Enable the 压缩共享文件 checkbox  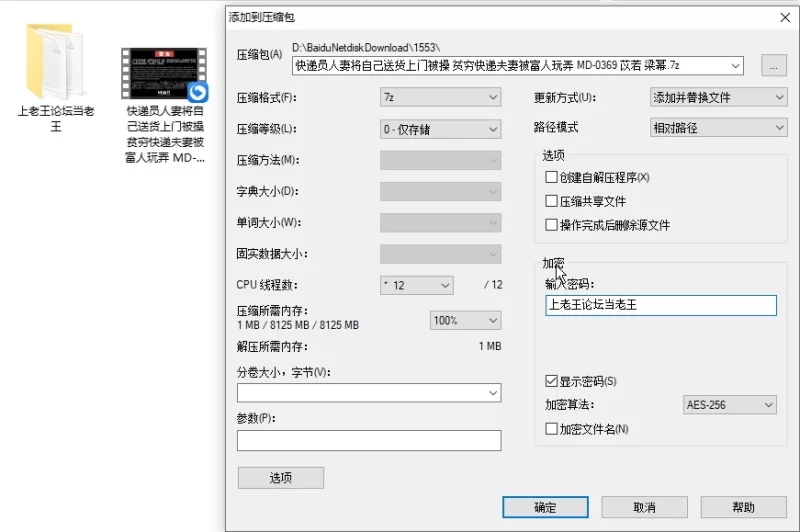[551, 201]
